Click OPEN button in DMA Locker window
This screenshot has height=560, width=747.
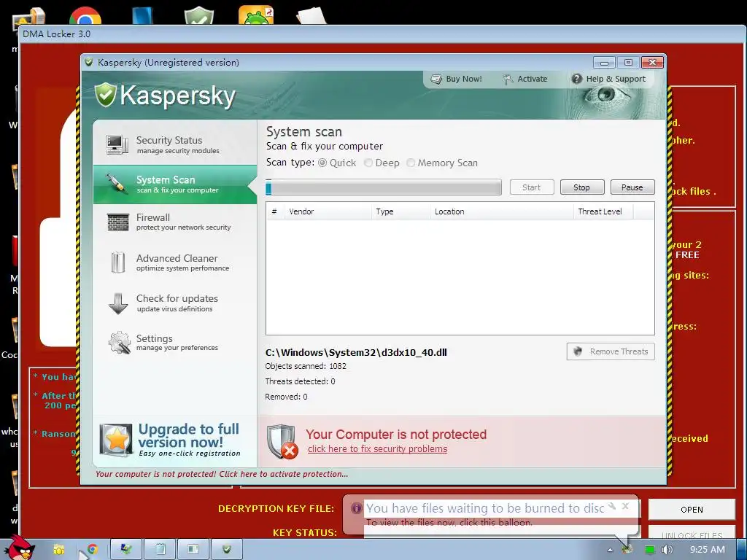[692, 510]
